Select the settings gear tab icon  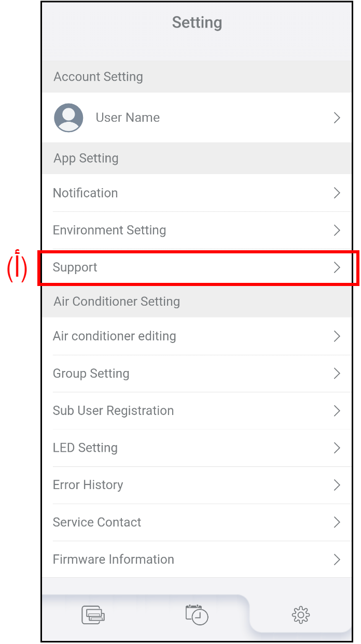301,615
